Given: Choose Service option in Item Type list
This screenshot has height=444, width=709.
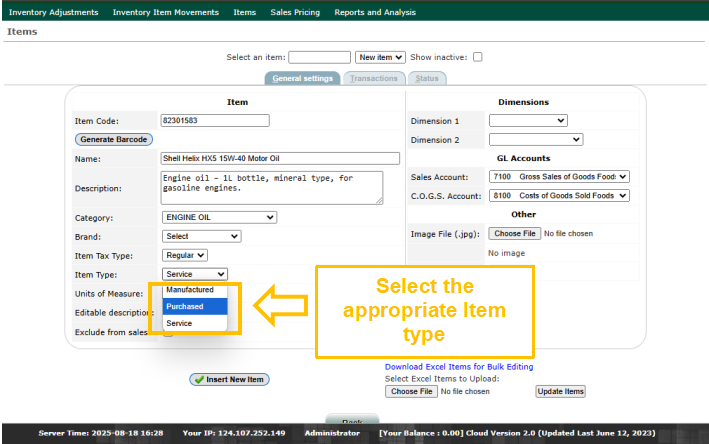Looking at the screenshot, I should click(194, 323).
